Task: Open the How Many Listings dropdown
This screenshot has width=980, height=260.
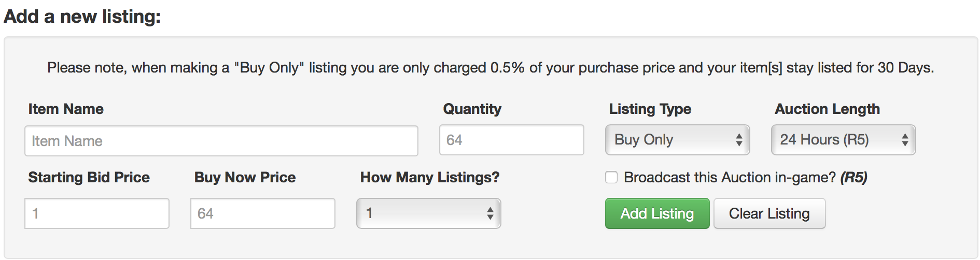Action: click(428, 213)
